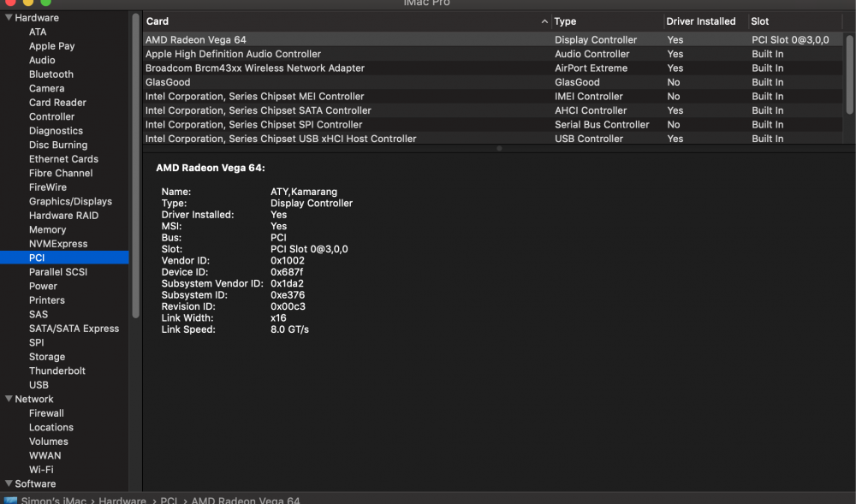
Task: Go to PCI in the path bar
Action: point(169,501)
